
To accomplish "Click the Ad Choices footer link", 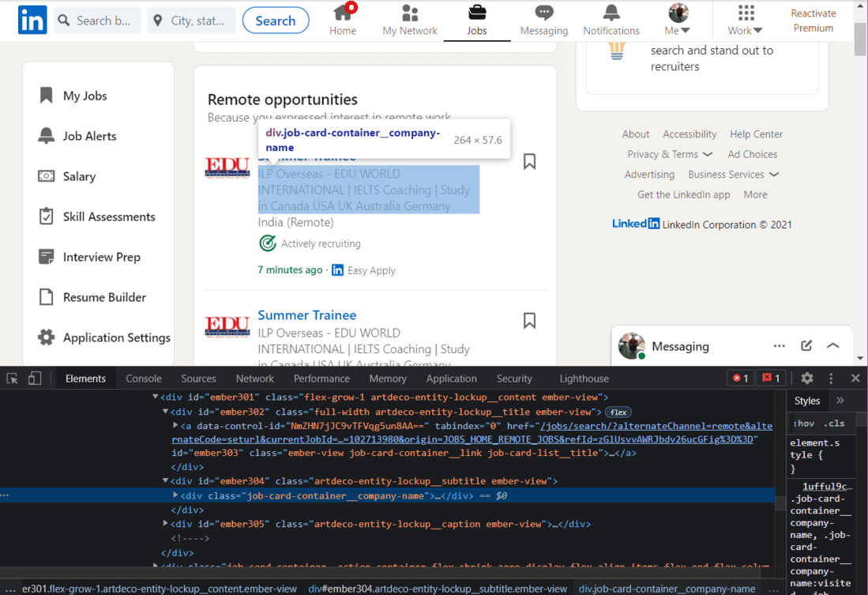I will [x=753, y=155].
